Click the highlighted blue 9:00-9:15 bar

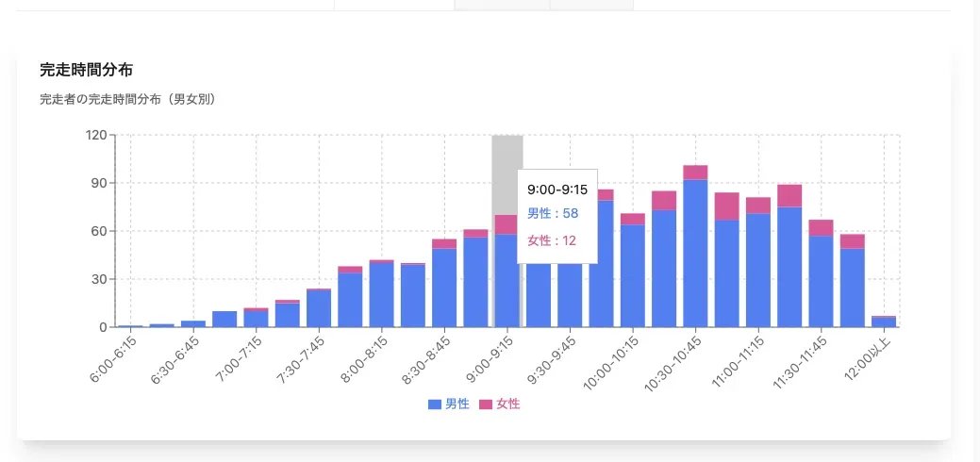coord(507,281)
